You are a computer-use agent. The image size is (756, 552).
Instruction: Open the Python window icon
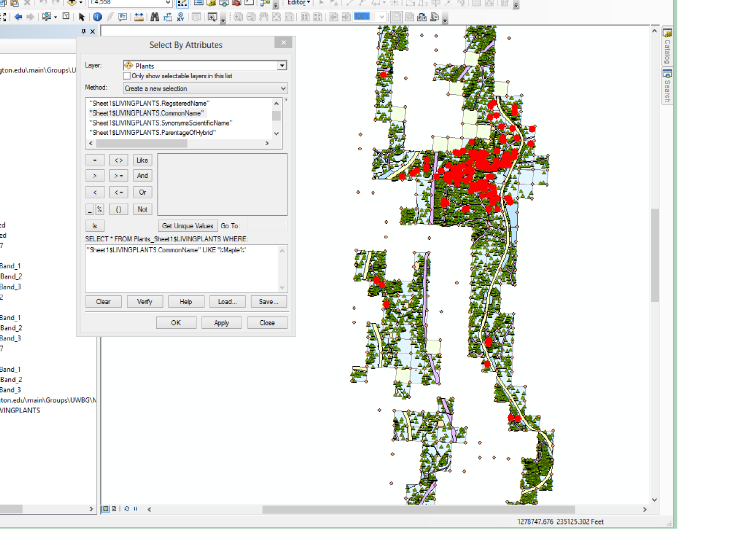(249, 2)
